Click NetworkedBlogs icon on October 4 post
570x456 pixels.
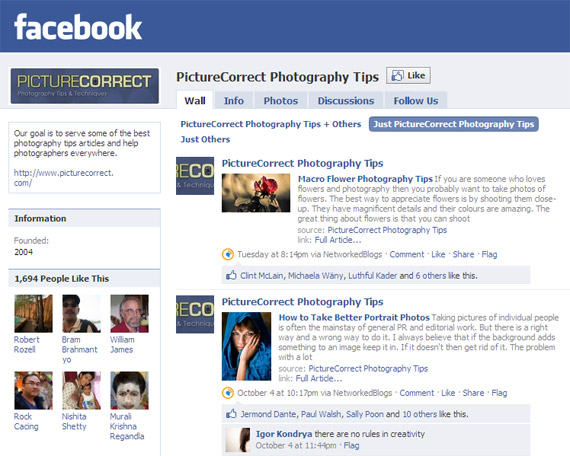[228, 393]
